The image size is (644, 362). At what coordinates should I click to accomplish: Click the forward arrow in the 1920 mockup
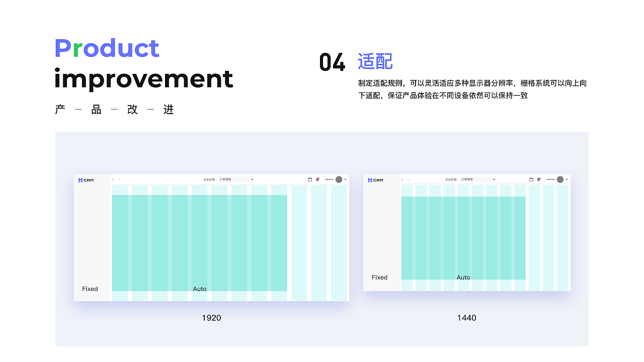coord(119,179)
